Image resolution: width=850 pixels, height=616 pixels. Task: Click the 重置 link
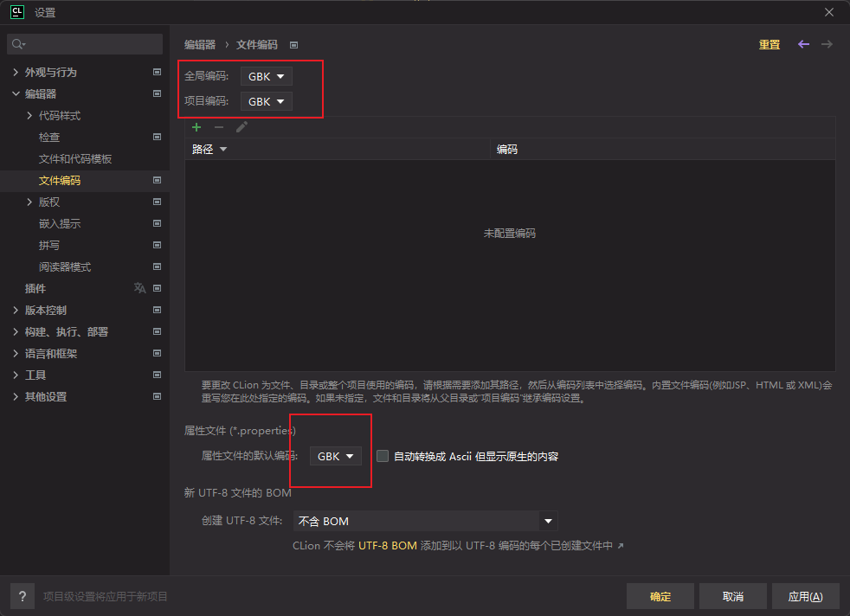(770, 45)
